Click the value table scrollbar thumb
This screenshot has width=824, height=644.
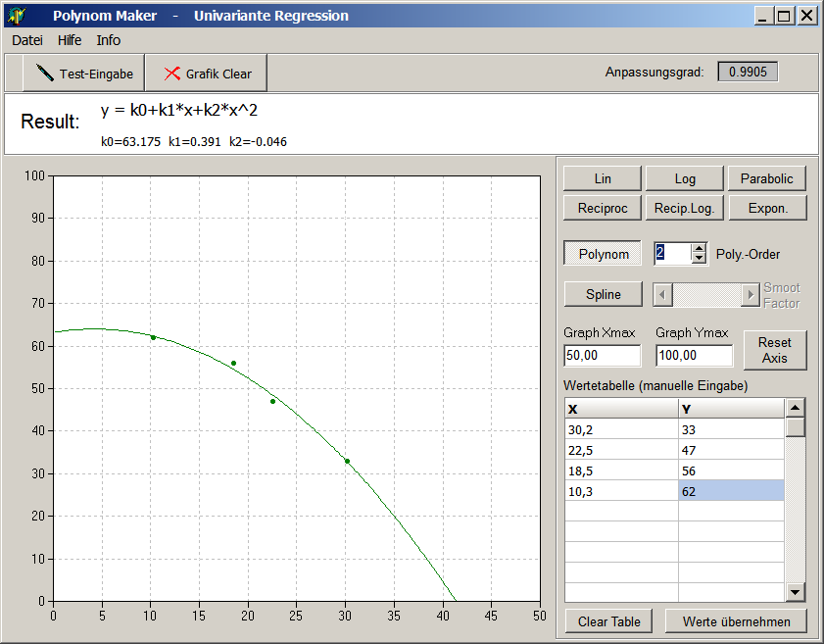796,426
